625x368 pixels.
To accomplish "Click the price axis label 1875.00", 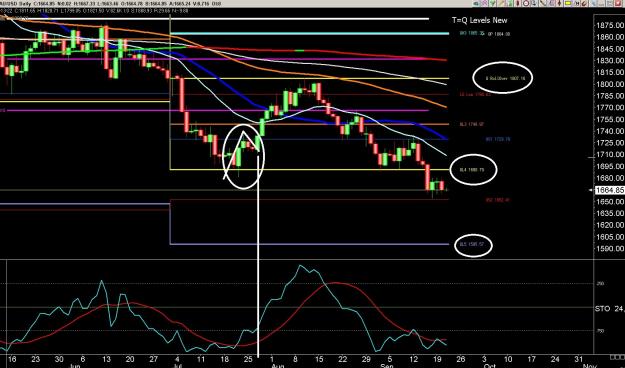I will coord(610,26).
